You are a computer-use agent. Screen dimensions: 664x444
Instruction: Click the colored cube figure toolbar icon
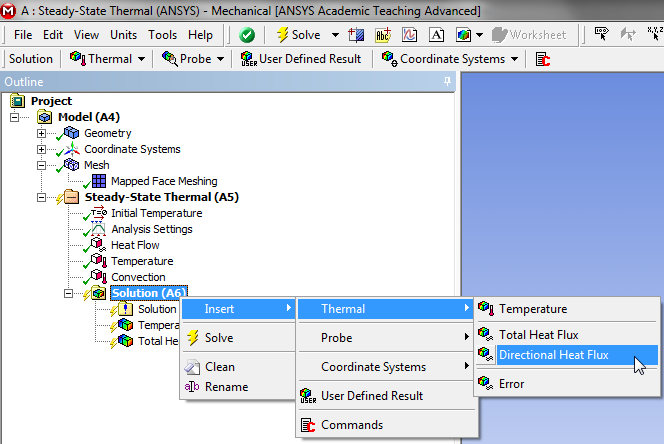[x=463, y=35]
